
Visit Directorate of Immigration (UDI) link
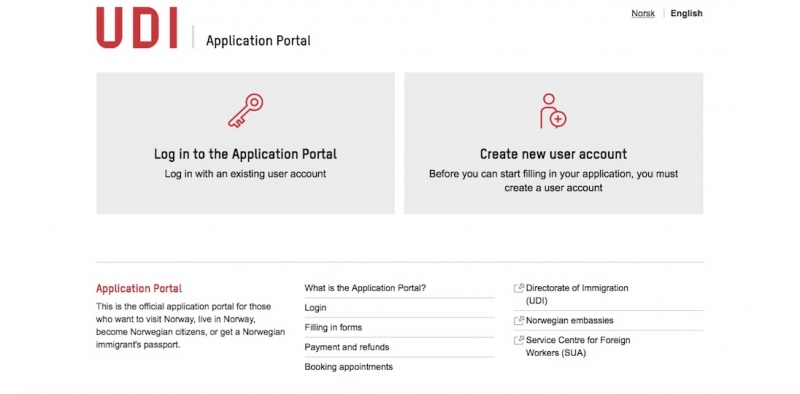577,294
